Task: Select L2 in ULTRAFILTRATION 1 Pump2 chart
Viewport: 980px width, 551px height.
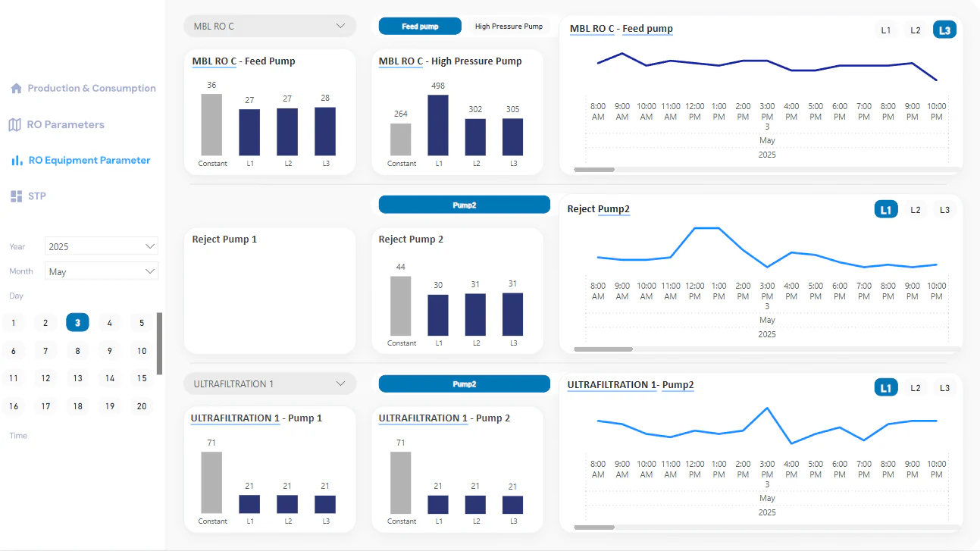Action: pyautogui.click(x=916, y=388)
